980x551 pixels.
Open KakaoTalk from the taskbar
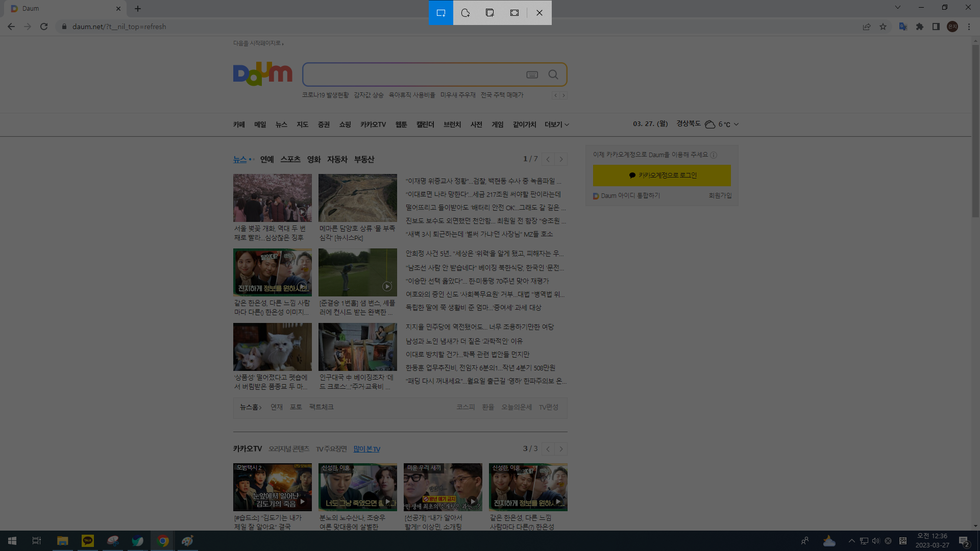point(88,541)
